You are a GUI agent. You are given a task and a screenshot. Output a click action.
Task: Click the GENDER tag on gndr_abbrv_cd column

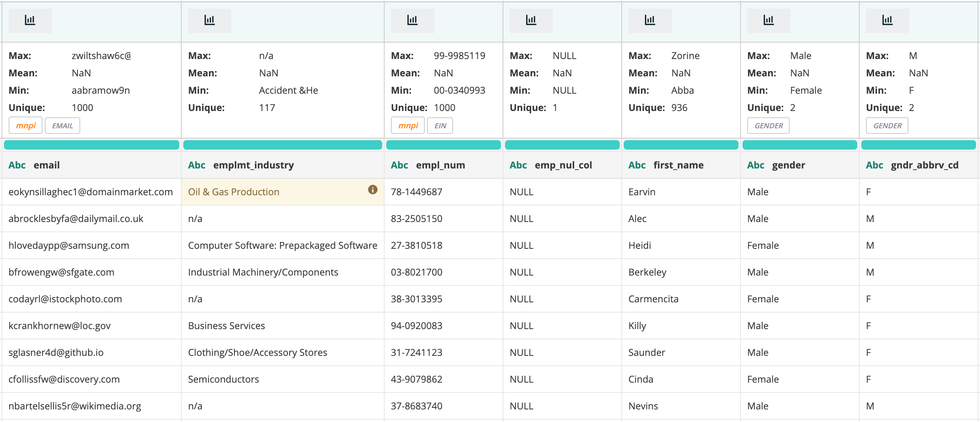click(x=887, y=126)
